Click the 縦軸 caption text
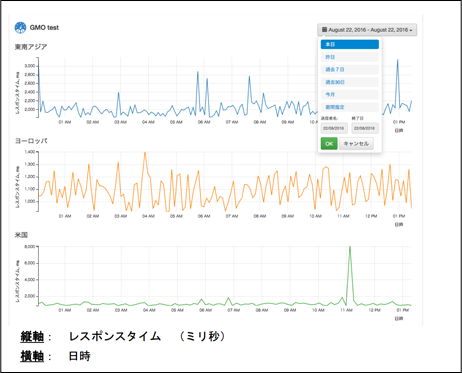Screen dimensions: 462x373 [x=32, y=337]
